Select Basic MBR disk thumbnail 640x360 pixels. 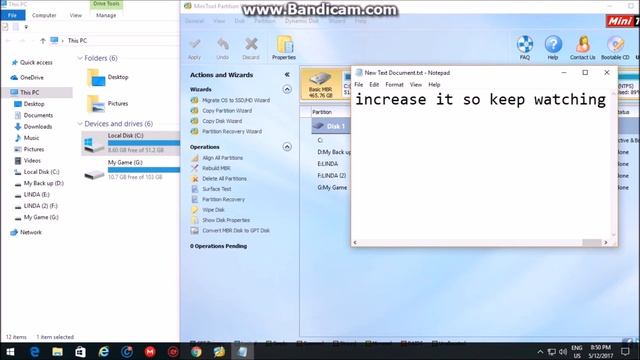coord(320,85)
